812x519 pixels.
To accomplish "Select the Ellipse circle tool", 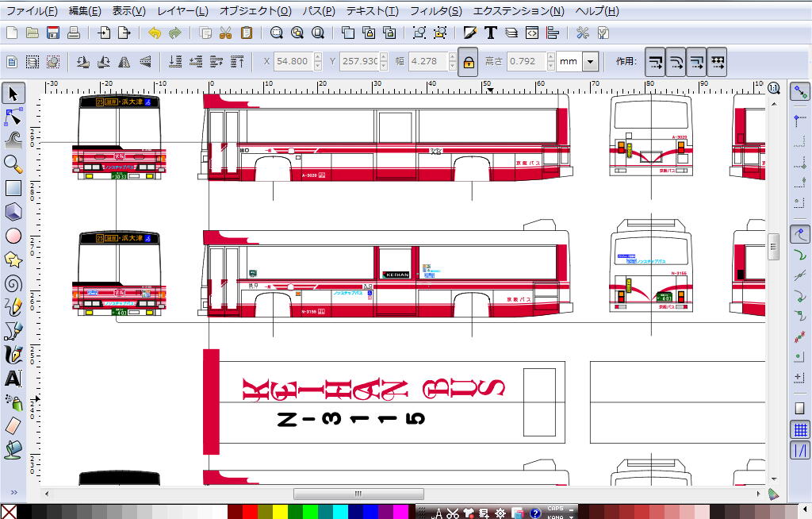I will coord(13,236).
